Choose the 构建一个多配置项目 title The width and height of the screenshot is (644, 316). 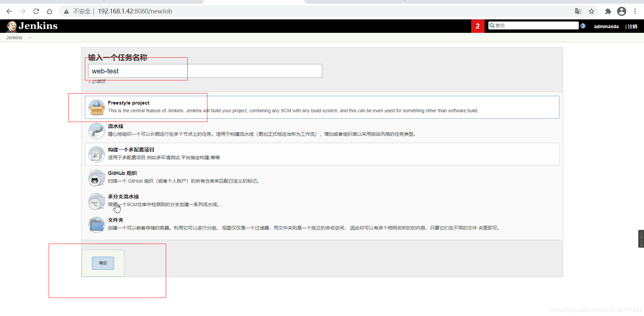pyautogui.click(x=131, y=150)
